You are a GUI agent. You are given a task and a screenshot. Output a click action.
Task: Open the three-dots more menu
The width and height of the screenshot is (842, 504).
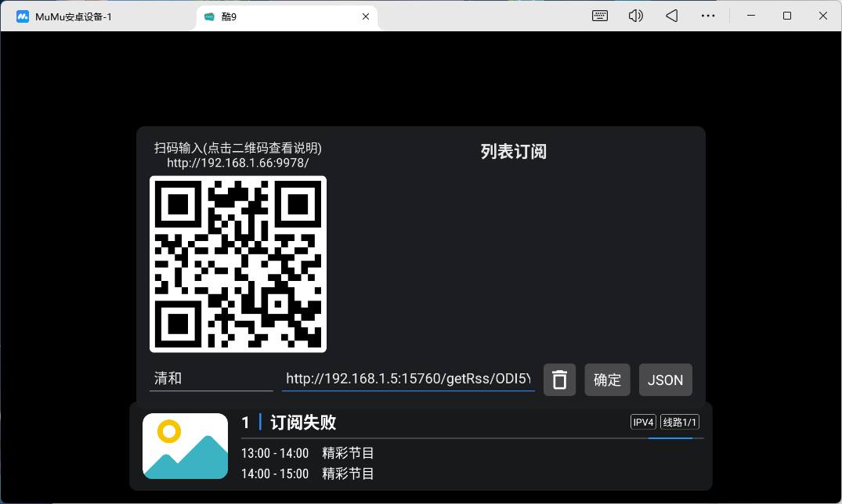tap(708, 16)
